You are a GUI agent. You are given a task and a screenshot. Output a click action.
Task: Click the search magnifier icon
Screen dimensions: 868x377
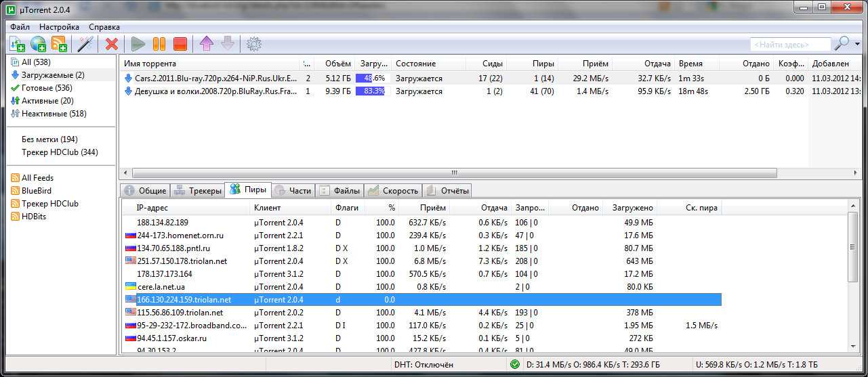click(841, 44)
